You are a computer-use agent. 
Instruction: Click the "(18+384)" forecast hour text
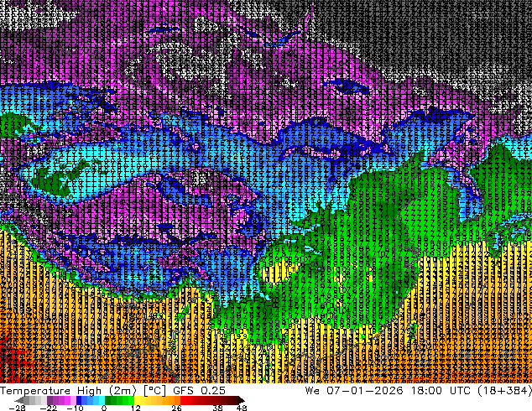tap(505, 391)
